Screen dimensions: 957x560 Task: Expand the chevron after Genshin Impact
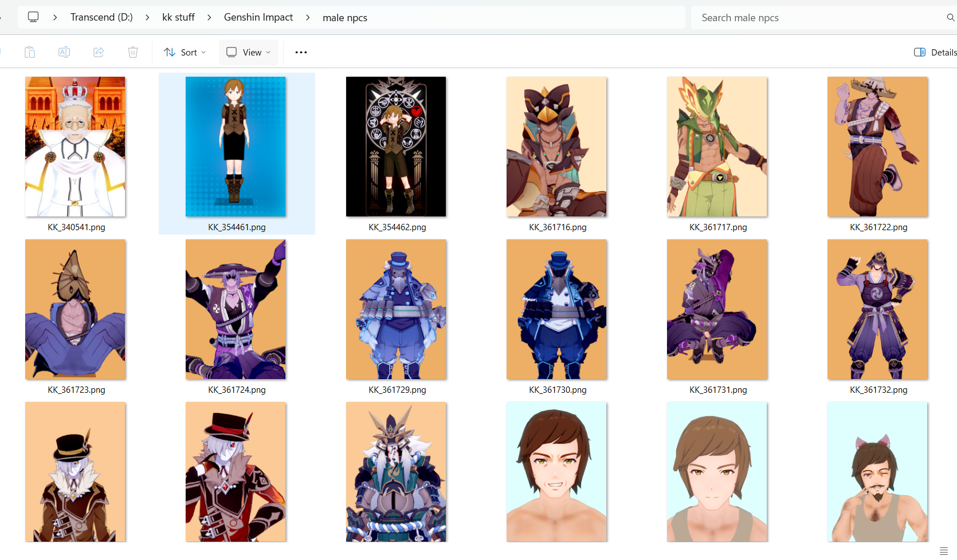click(x=308, y=18)
